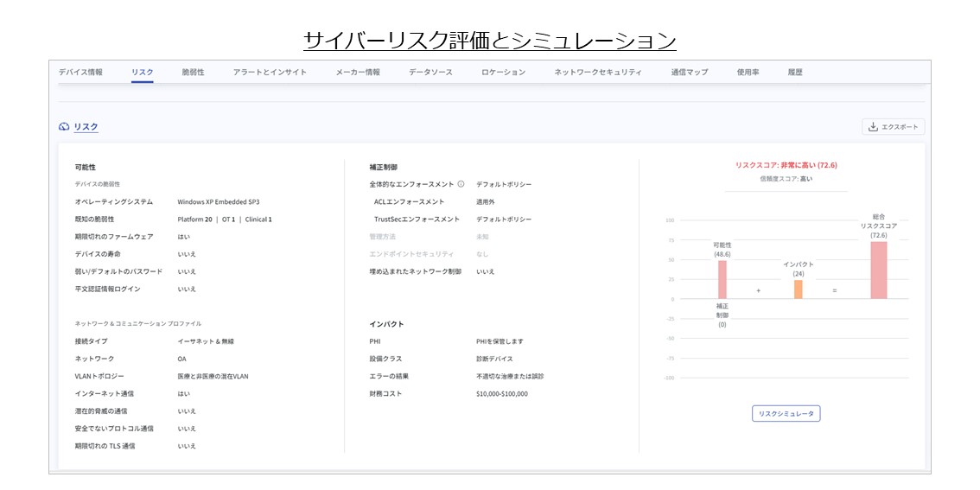Select the データソース tab
The height and width of the screenshot is (490, 980).
[430, 73]
